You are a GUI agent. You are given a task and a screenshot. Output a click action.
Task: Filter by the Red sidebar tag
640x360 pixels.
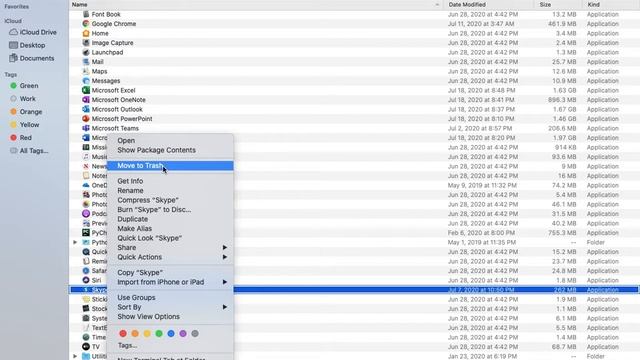(x=21, y=138)
